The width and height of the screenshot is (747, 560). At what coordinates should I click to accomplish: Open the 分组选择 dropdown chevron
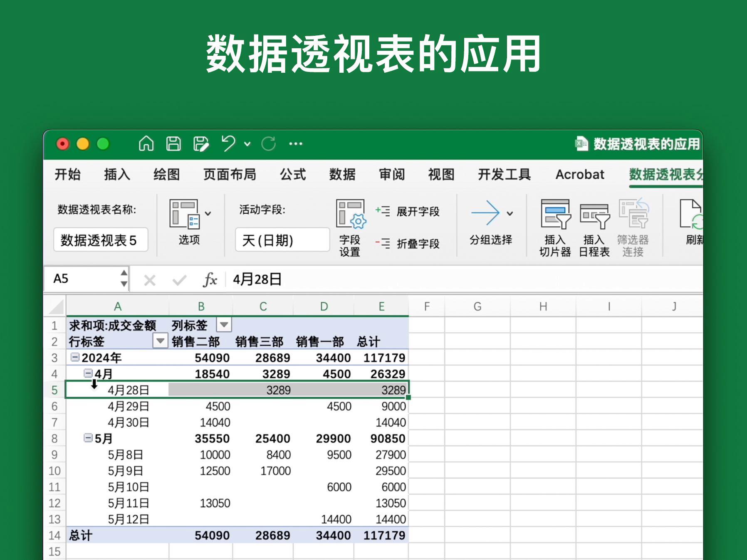point(510,214)
